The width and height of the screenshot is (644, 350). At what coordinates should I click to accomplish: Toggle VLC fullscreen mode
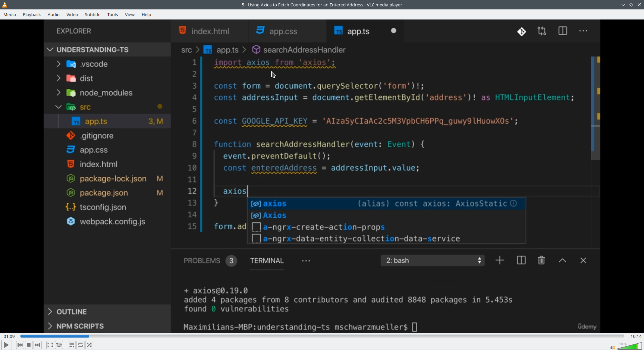pos(50,345)
